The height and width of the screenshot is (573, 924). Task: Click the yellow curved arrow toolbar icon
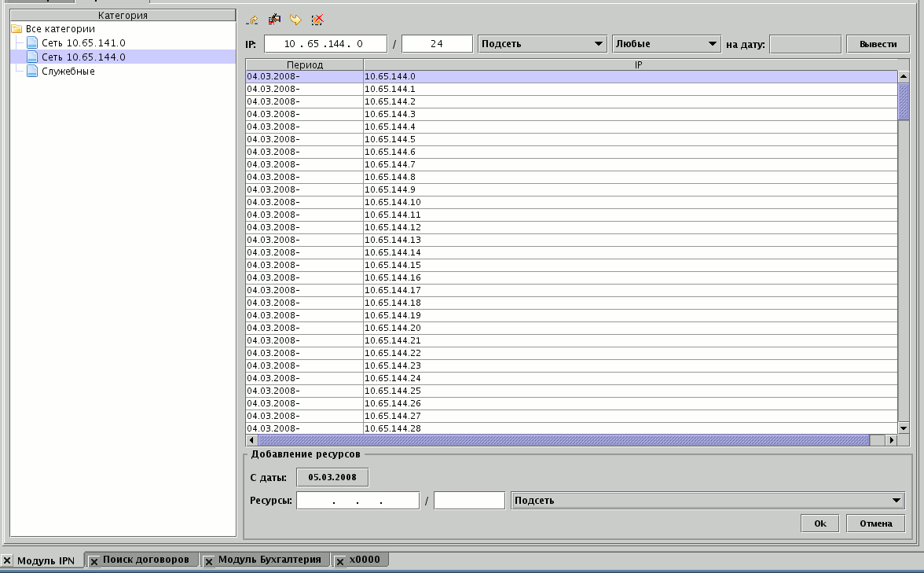[x=295, y=20]
